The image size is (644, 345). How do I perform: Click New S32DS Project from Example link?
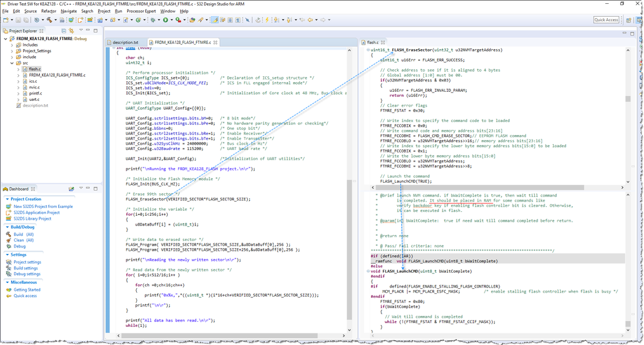(43, 206)
